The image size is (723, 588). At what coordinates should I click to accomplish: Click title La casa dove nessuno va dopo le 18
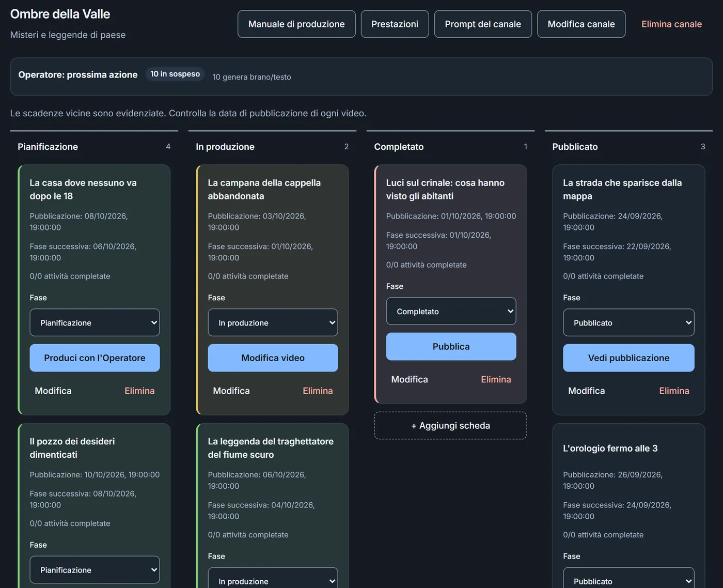[83, 190]
